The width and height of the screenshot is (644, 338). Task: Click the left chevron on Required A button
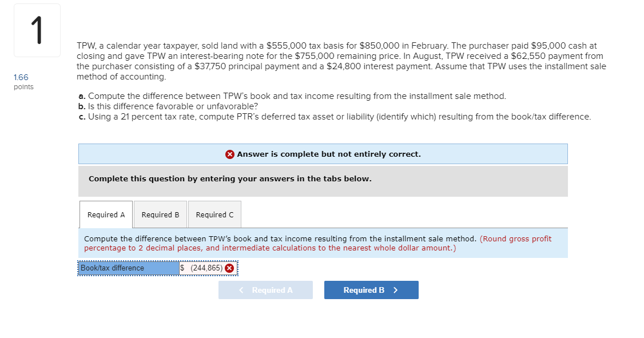[x=240, y=289]
